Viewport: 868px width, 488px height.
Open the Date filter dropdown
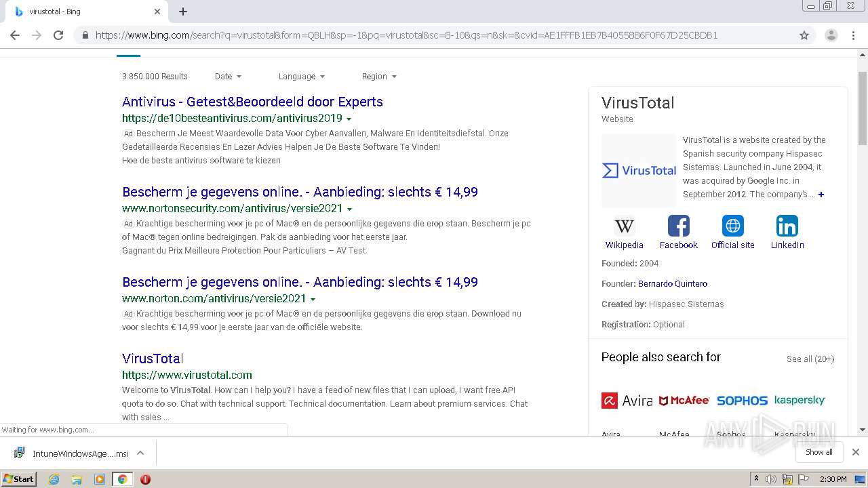(x=228, y=77)
